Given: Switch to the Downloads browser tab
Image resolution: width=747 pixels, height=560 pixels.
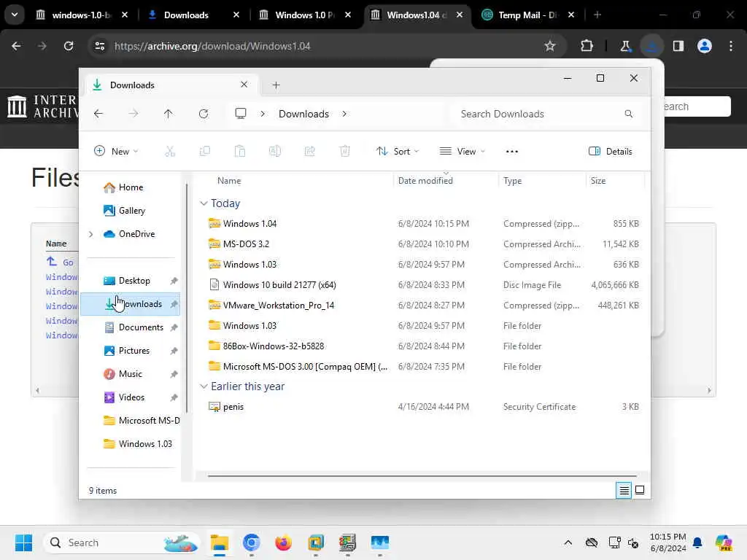Looking at the screenshot, I should [x=193, y=15].
